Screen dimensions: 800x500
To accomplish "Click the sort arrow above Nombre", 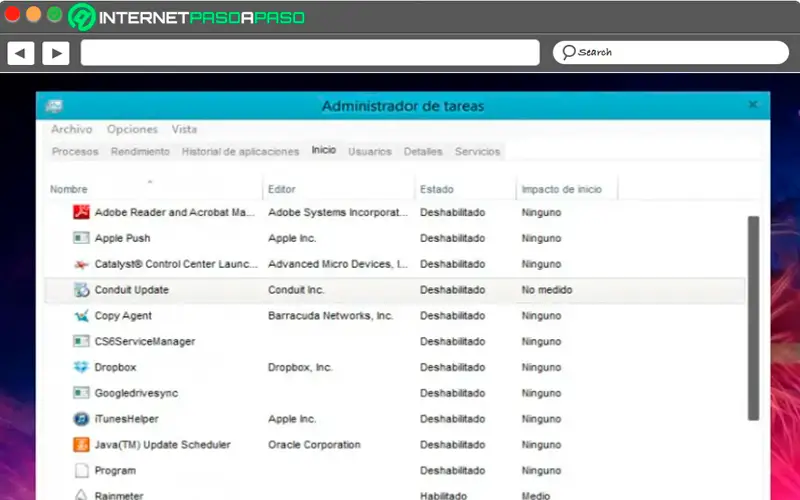I will 150,181.
